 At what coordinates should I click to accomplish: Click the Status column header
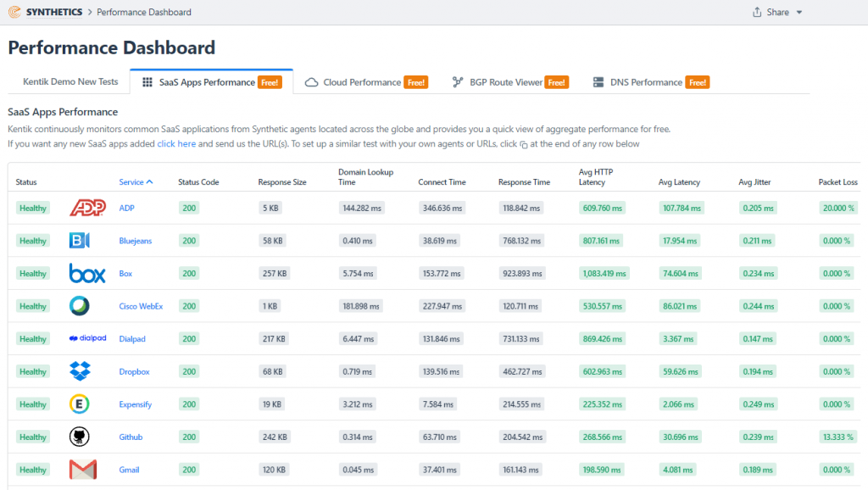(x=26, y=181)
